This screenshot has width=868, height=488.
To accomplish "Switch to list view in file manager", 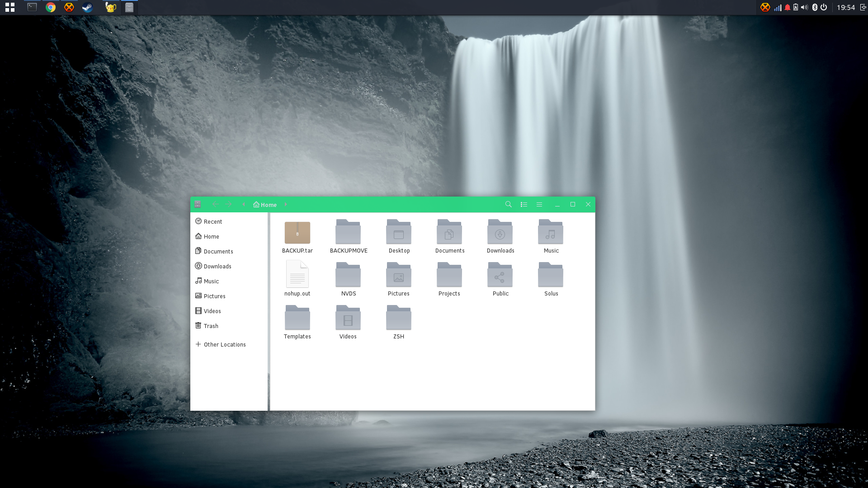I will pyautogui.click(x=524, y=205).
